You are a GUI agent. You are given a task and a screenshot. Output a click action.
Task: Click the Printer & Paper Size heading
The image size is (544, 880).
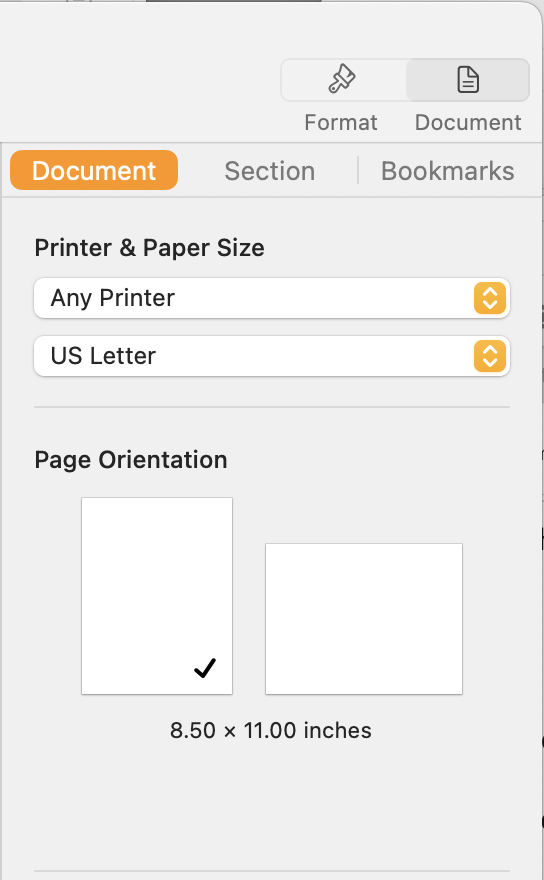pos(149,248)
